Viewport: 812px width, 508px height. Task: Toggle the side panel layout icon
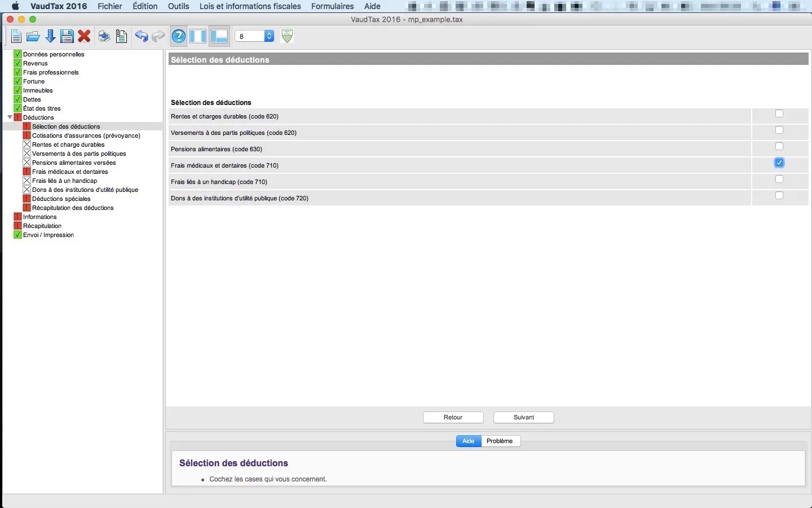(x=198, y=37)
